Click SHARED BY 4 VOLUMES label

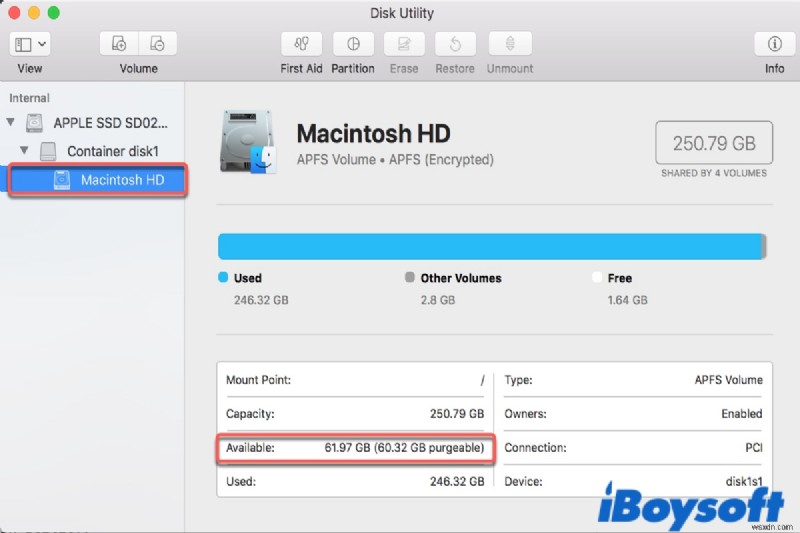pos(714,173)
